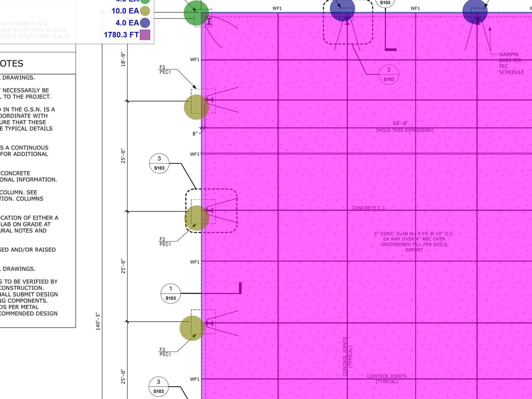Click the "OTES" notes panel heading
The width and height of the screenshot is (532, 399).
click(12, 64)
